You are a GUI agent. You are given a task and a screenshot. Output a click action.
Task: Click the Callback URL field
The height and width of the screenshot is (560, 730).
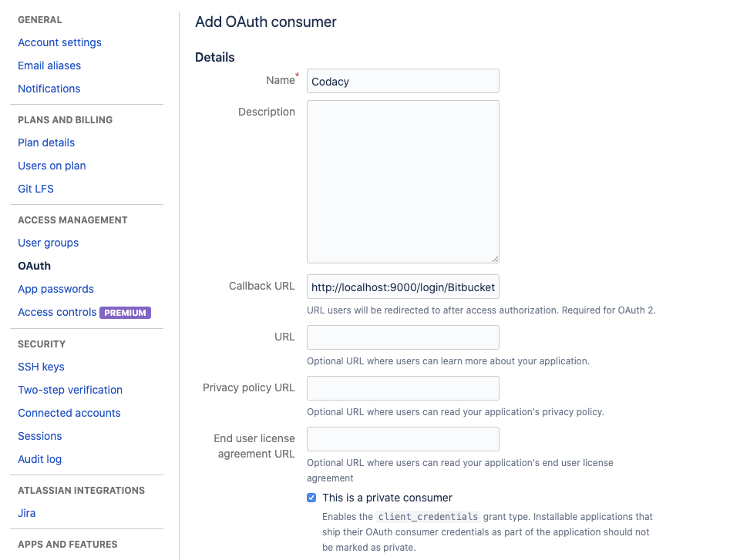pos(402,286)
